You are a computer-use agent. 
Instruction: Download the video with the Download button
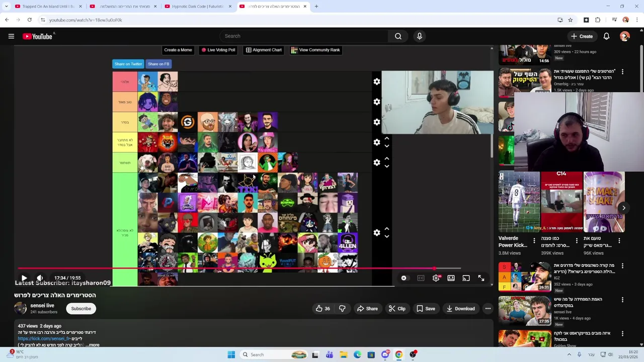tap(460, 309)
